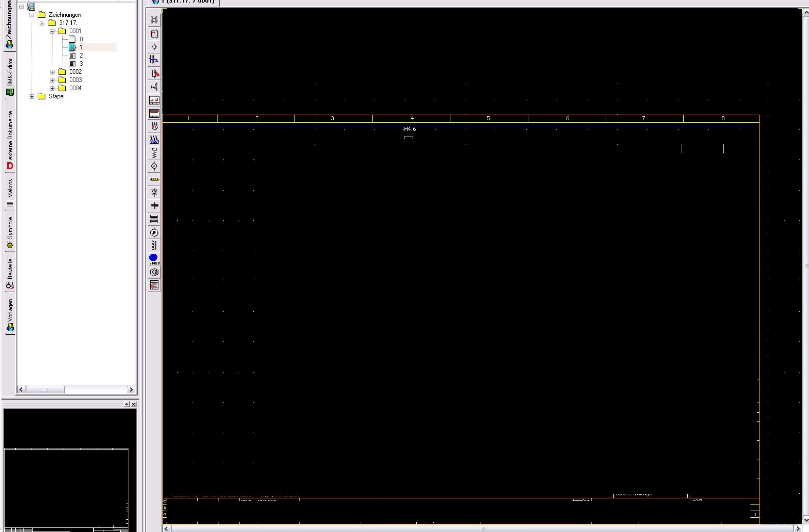The width and height of the screenshot is (809, 532).
Task: Collapse the 0001 folder node
Action: pos(52,31)
